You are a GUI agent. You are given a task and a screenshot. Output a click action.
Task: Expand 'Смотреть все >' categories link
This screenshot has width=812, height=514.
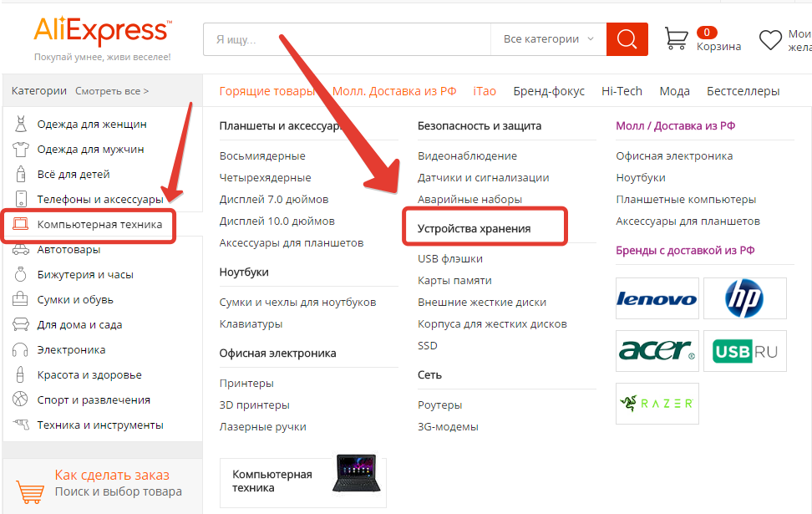[112, 91]
